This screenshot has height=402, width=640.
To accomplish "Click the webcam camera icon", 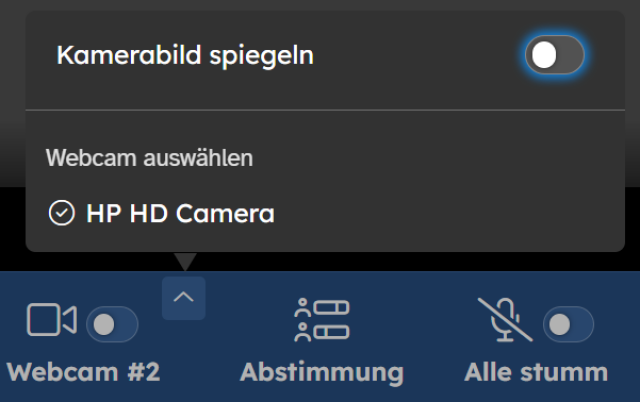I will pos(52,320).
